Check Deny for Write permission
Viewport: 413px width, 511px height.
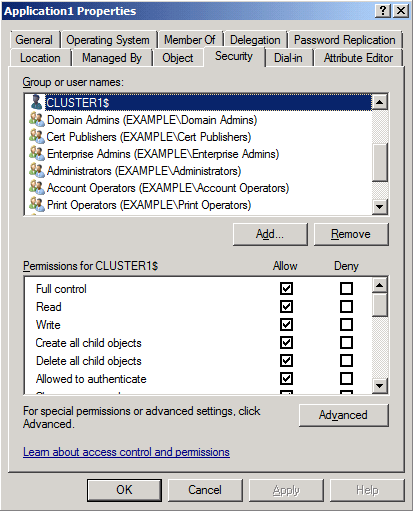coord(346,324)
